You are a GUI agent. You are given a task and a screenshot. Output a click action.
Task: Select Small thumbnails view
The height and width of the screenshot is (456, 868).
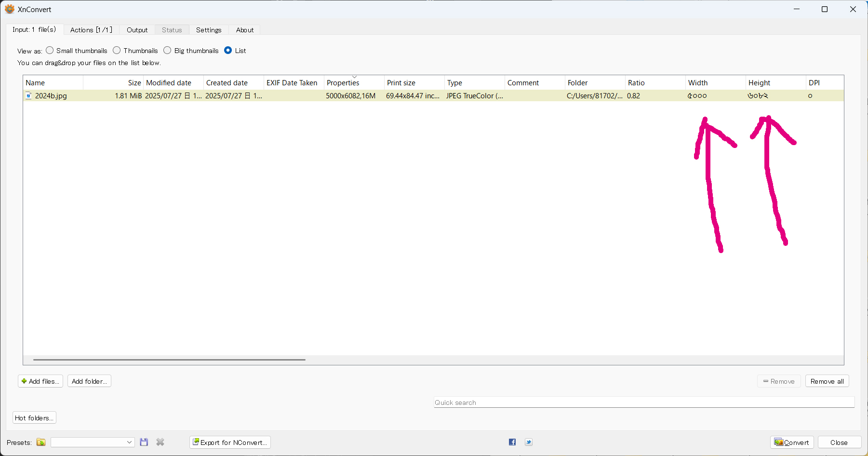pyautogui.click(x=50, y=50)
